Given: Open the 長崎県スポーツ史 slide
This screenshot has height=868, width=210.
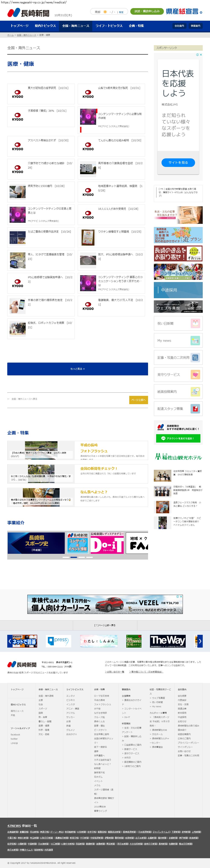Looking at the screenshot, I should [36, 543].
